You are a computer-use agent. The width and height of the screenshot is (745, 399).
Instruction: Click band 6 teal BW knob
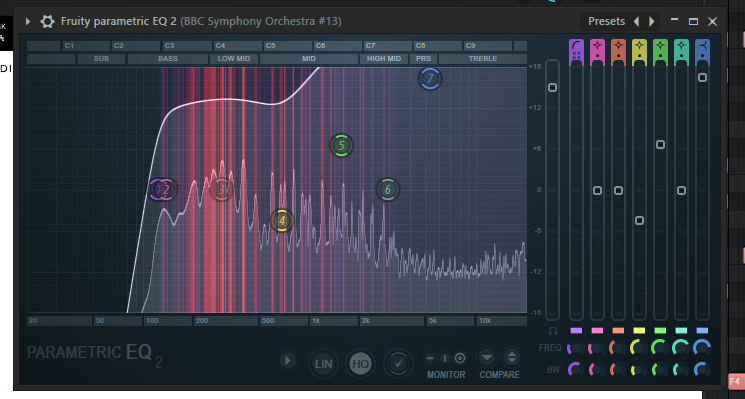point(681,370)
